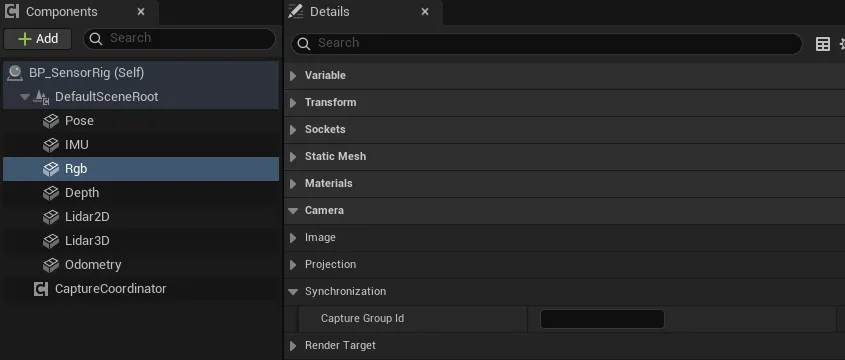The image size is (845, 360).
Task: Click the IMU component mesh icon
Action: point(51,145)
